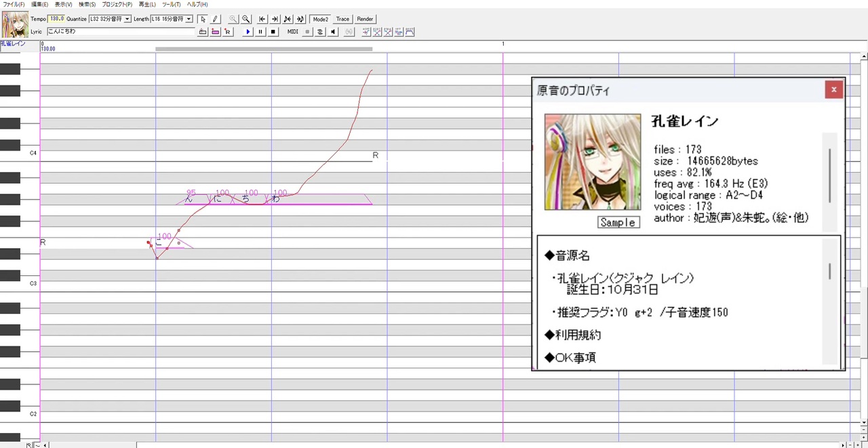Screen dimensions: 868x448
Task: Open the 再生(L) menu
Action: [x=147, y=4]
